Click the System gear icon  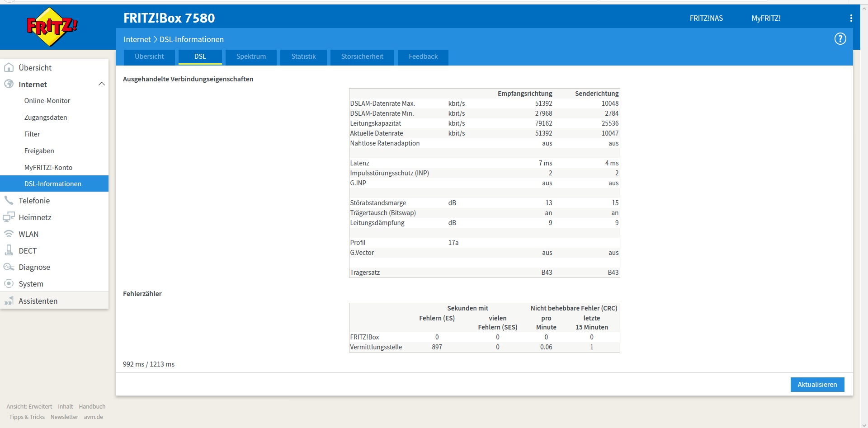pyautogui.click(x=9, y=284)
